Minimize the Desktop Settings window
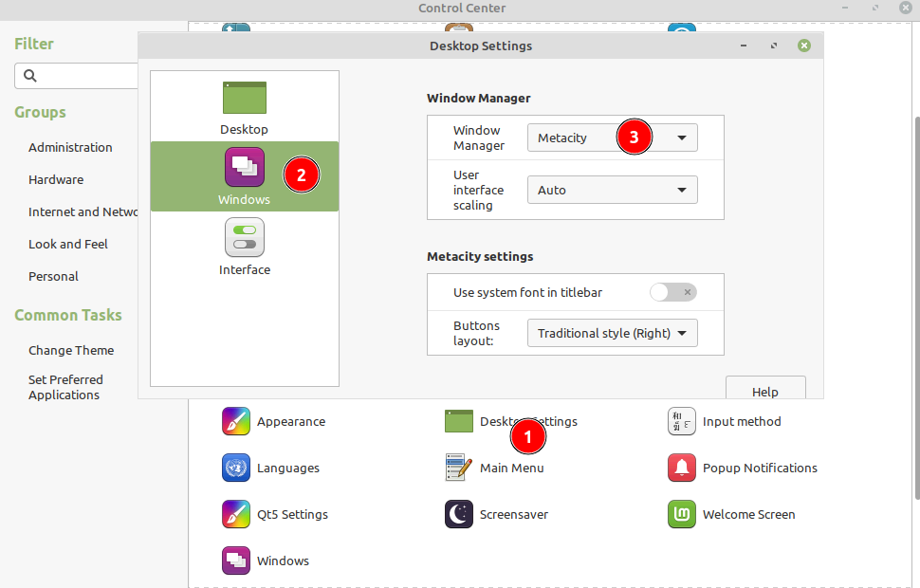 pyautogui.click(x=744, y=46)
